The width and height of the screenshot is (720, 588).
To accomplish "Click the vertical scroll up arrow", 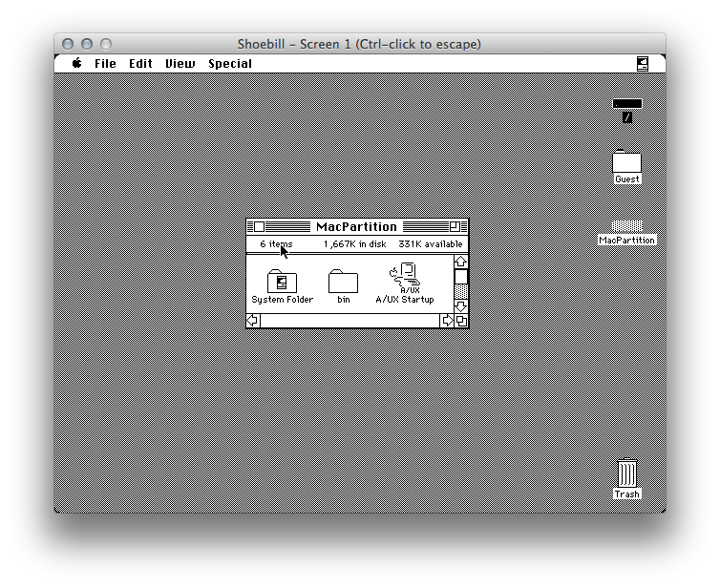I will click(461, 262).
